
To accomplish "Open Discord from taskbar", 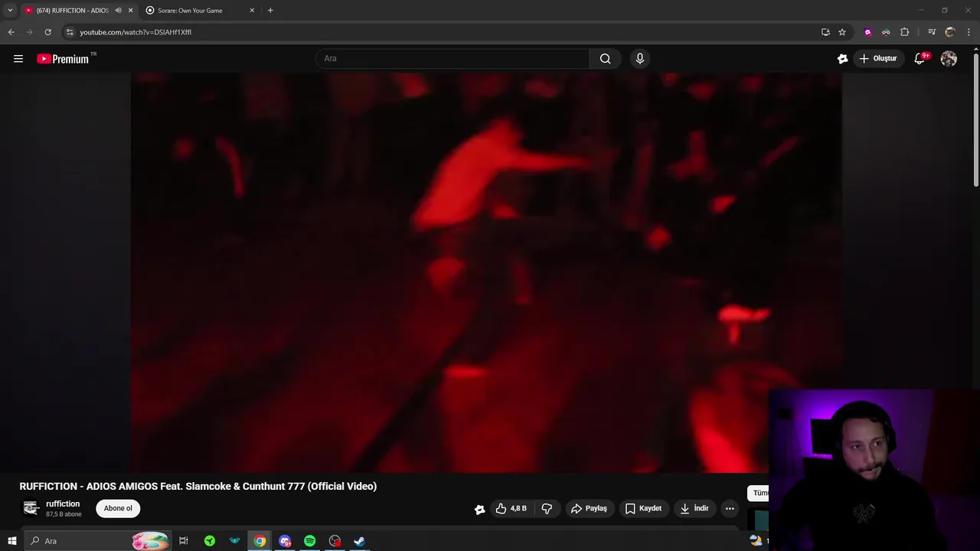I will (x=285, y=541).
